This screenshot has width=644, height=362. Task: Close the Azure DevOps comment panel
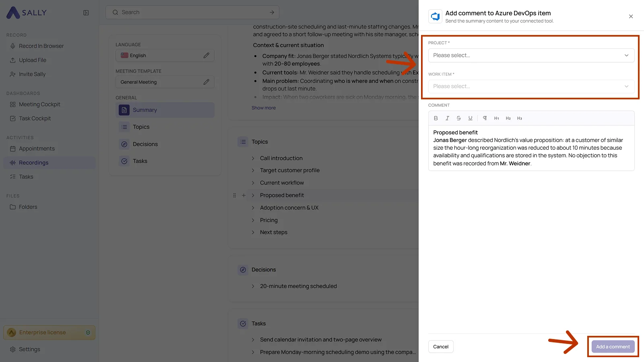coord(631,16)
